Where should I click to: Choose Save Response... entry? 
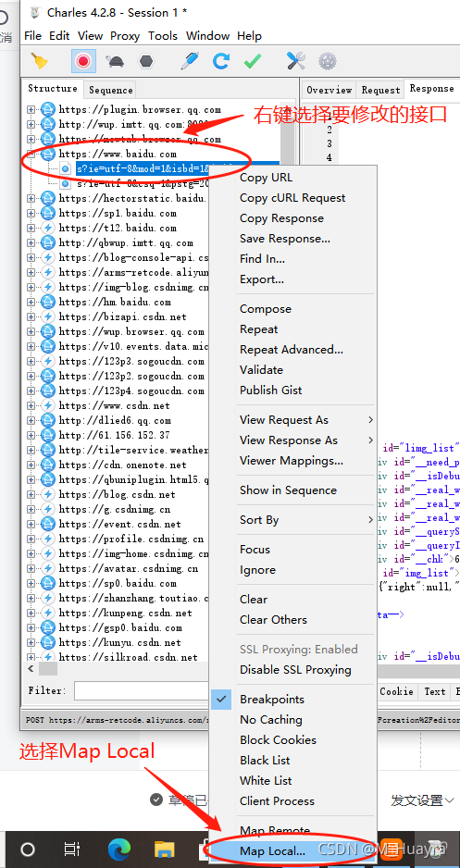292,239
